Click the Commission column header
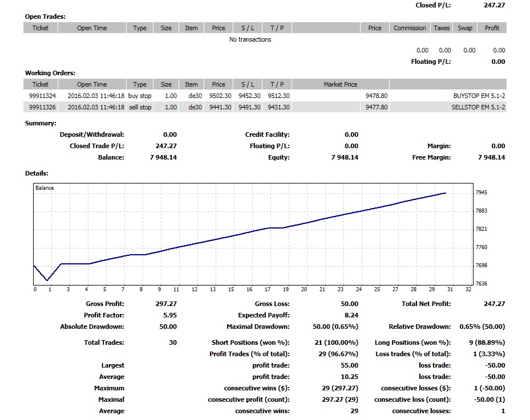This screenshot has height=420, width=530. [410, 28]
